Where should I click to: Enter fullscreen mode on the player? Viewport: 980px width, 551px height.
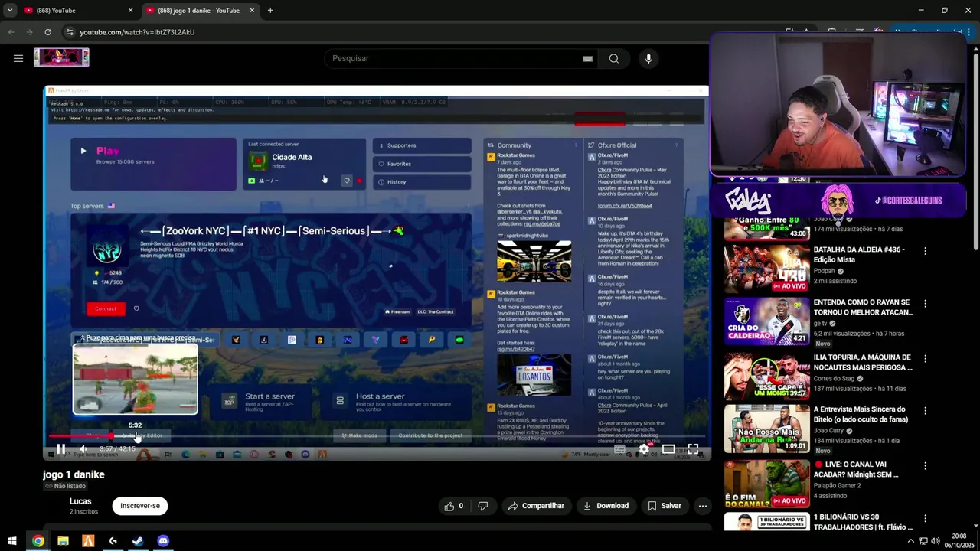coord(693,449)
